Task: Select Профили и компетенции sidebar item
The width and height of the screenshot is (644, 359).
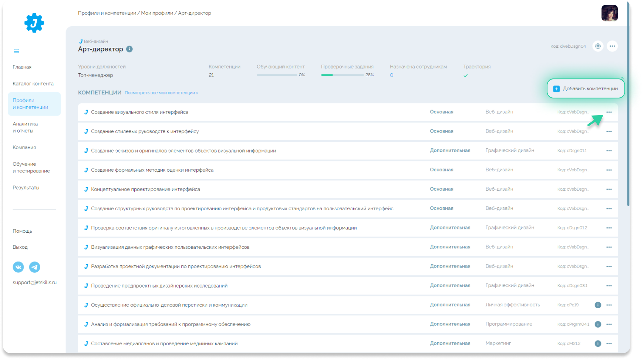Action: point(34,104)
